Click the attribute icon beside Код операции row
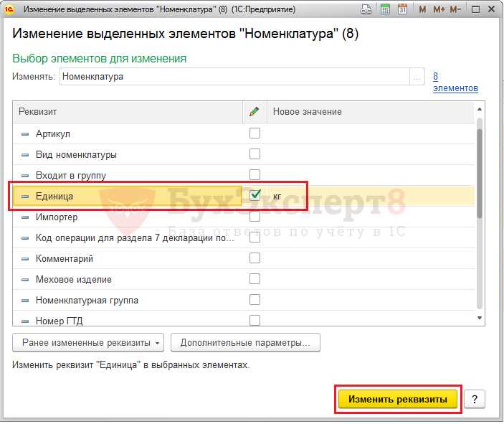 (x=25, y=238)
